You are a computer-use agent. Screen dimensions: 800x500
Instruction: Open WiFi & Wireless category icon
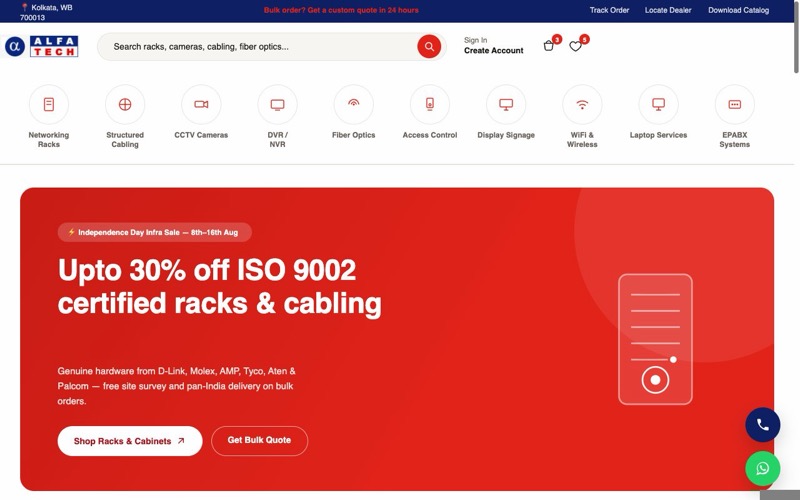tap(582, 104)
